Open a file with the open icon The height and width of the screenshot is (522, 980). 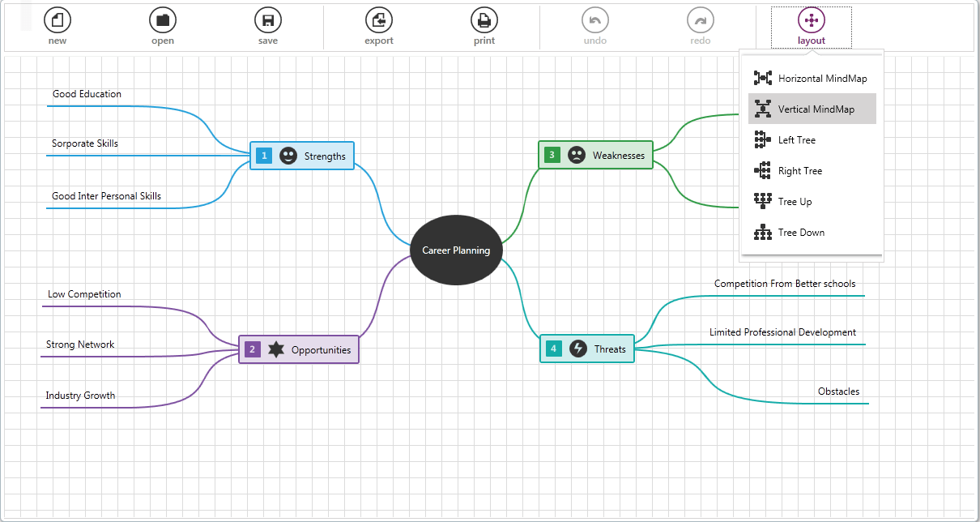(x=163, y=20)
